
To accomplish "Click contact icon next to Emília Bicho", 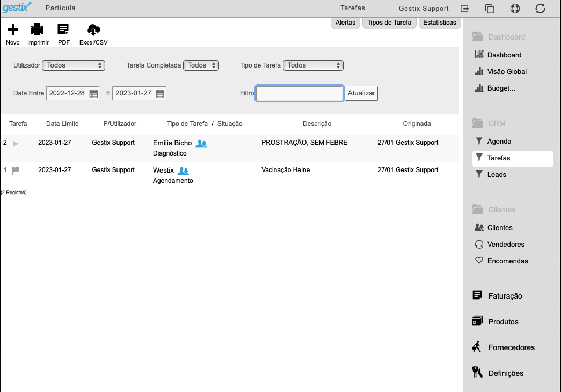I will click(x=201, y=144).
